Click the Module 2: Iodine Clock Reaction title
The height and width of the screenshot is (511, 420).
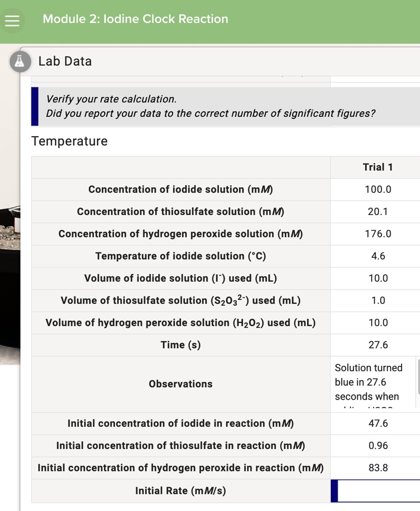coord(135,19)
